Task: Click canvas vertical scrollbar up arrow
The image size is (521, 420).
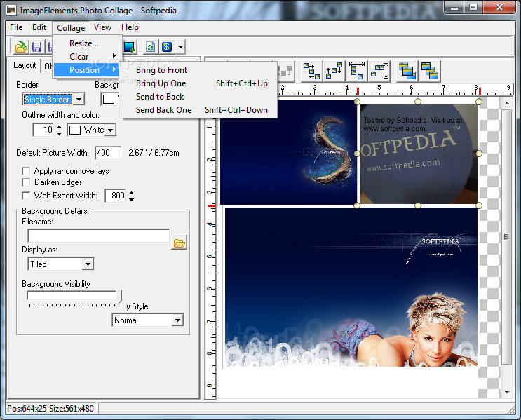Action: point(507,103)
